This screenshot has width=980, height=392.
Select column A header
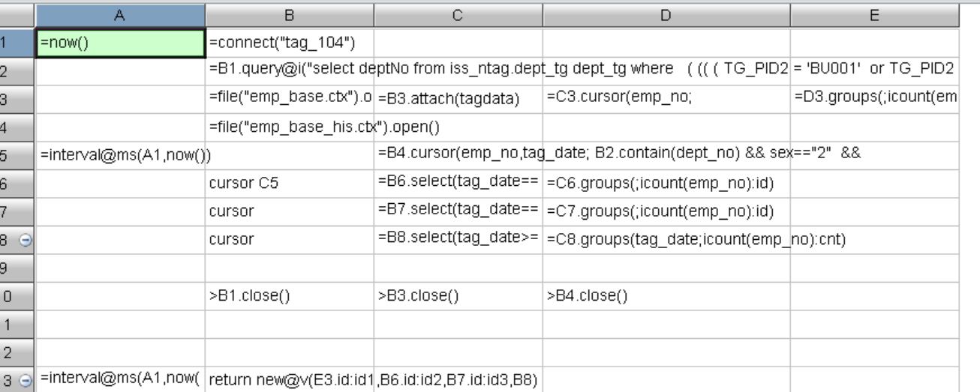(x=120, y=14)
